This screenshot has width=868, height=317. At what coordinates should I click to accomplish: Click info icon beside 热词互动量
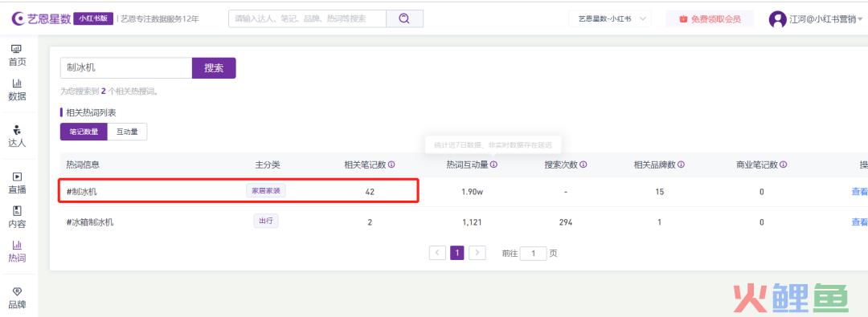[493, 165]
